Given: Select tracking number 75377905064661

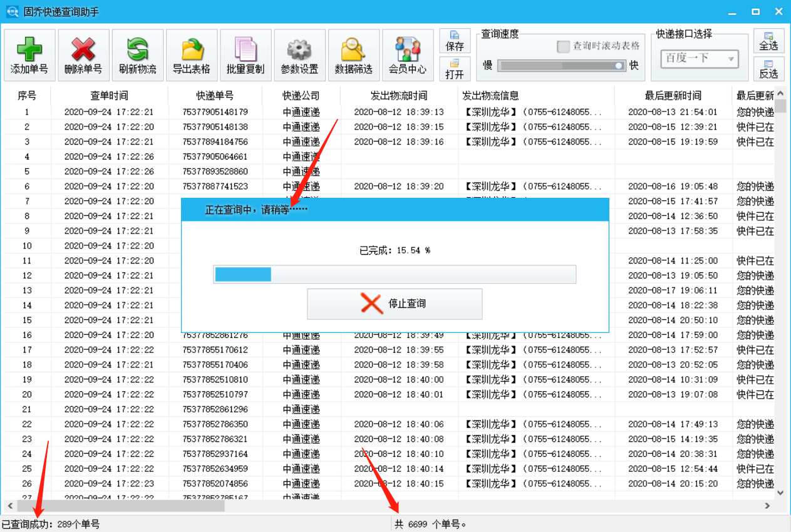Looking at the screenshot, I should click(215, 156).
